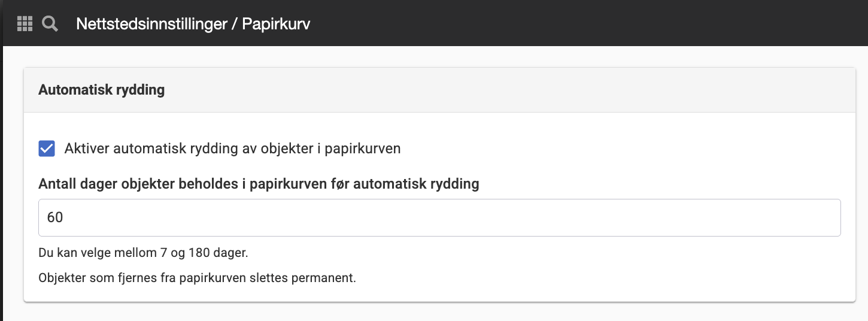Click the 'Automatisk rydding' panel heading
868x321 pixels.
pyautogui.click(x=101, y=90)
